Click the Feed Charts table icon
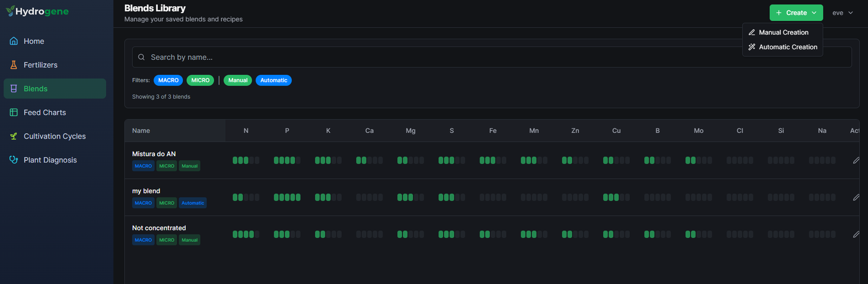 point(14,113)
